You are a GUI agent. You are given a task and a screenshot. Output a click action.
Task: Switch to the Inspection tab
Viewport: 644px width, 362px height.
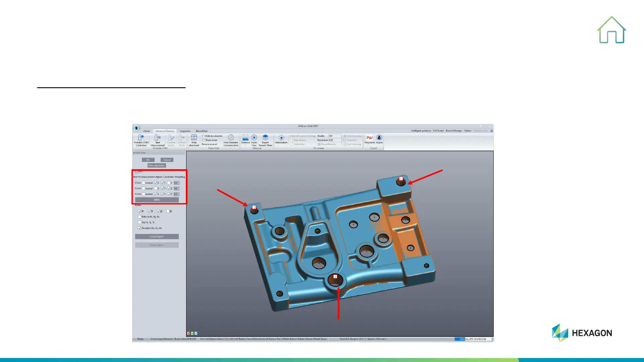coord(185,131)
